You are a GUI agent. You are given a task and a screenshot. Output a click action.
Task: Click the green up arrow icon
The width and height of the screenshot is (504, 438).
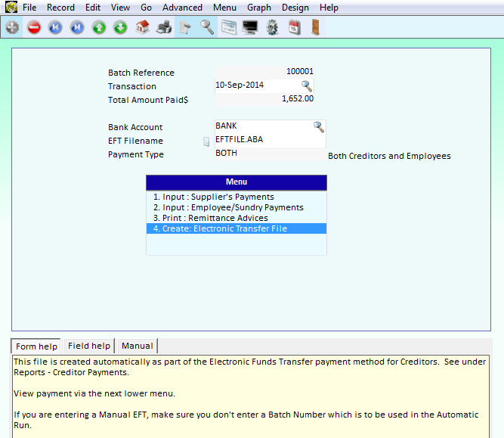pos(99,27)
